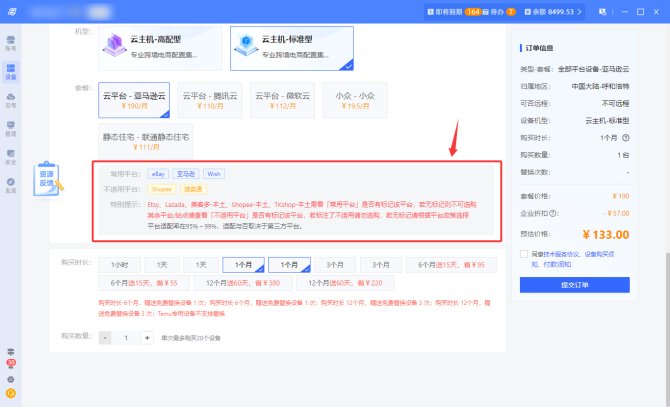Click the orange refresh icon at the bottom of the sidebar
Viewport: 670px width, 408px height.
tap(11, 393)
